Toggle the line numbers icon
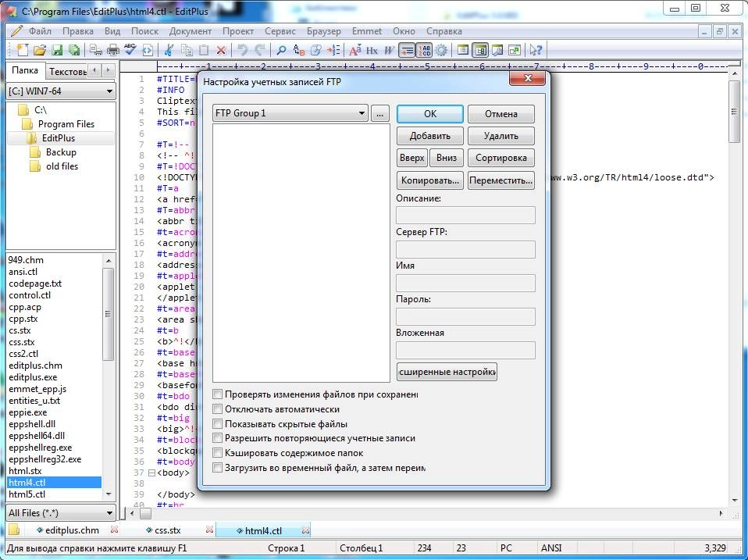This screenshot has width=748, height=560. [x=424, y=50]
